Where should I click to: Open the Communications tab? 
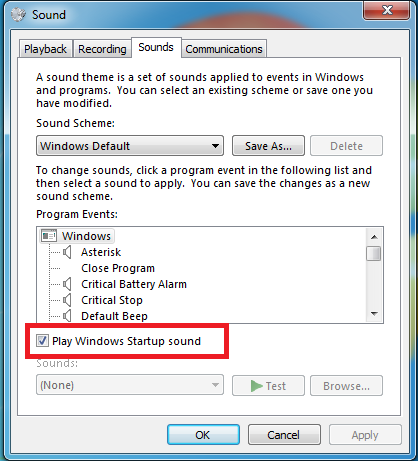point(224,49)
